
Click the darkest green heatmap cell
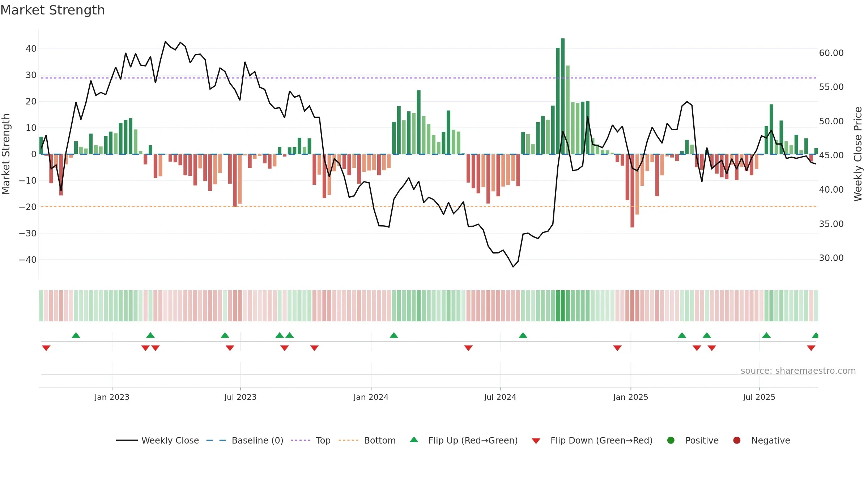click(563, 305)
